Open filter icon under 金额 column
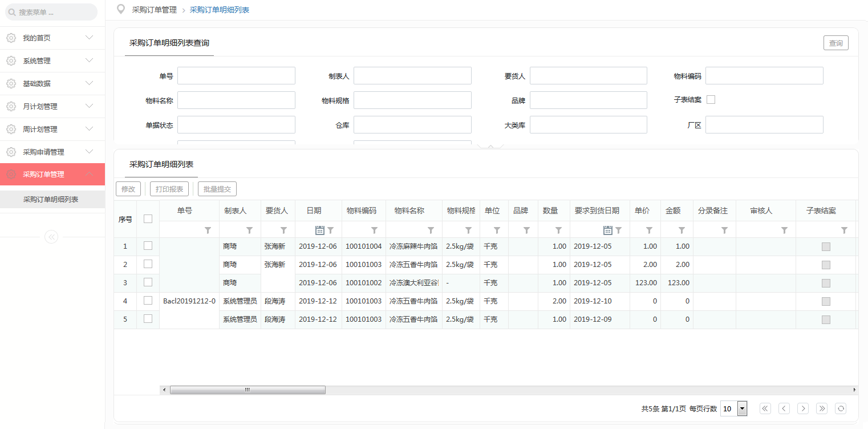This screenshot has height=429, width=868. (x=682, y=230)
